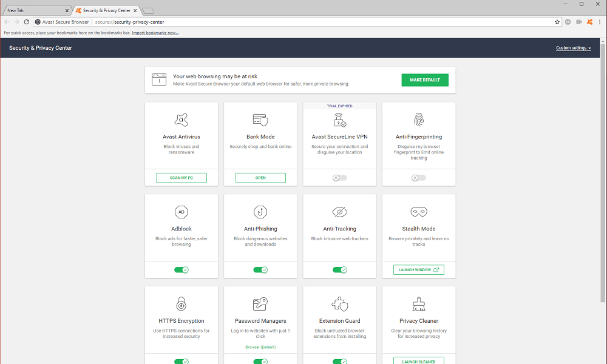Click the Extension Guard title text

tap(339, 321)
